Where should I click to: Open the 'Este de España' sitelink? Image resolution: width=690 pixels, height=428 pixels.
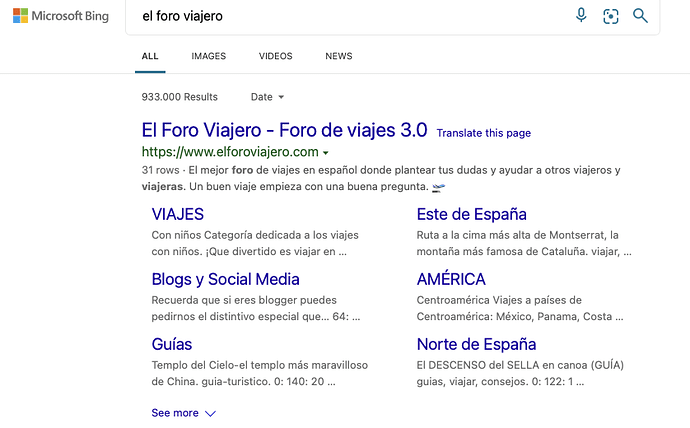[x=471, y=214]
